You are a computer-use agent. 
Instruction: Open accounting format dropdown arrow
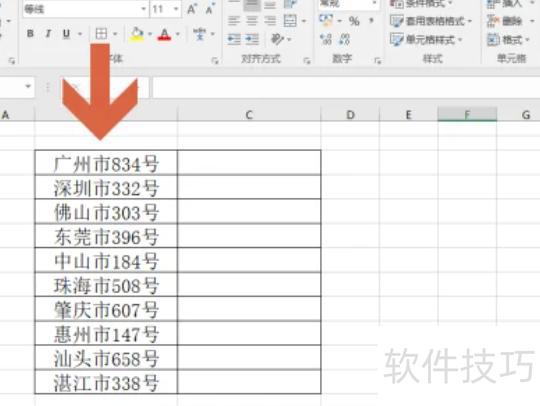[x=340, y=21]
